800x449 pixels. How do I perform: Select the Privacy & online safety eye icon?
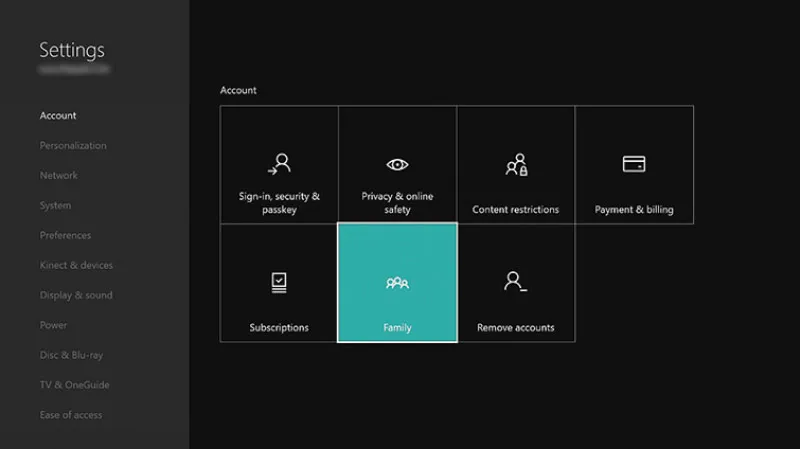point(398,164)
